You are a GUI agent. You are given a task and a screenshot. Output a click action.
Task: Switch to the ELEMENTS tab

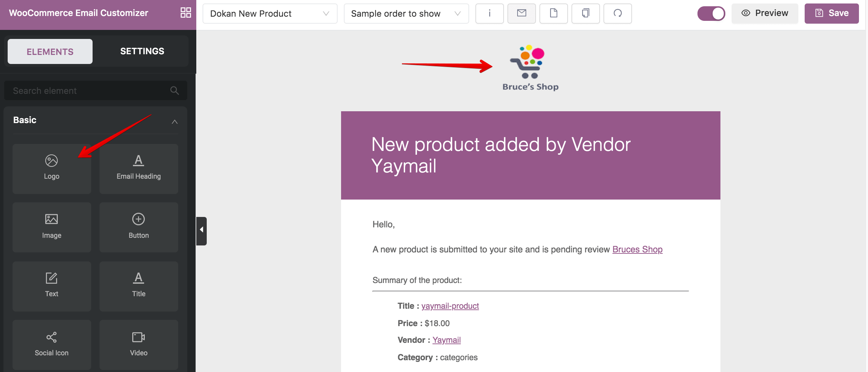coord(50,51)
